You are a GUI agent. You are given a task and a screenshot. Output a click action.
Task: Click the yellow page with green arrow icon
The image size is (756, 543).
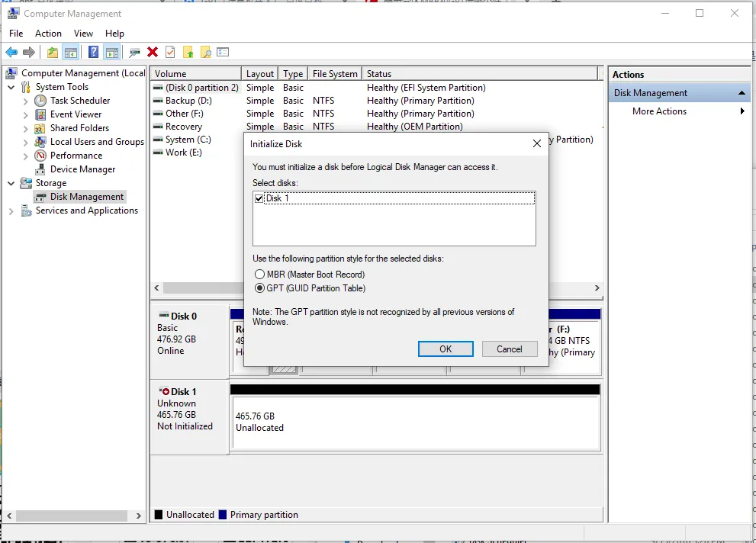pyautogui.click(x=188, y=52)
